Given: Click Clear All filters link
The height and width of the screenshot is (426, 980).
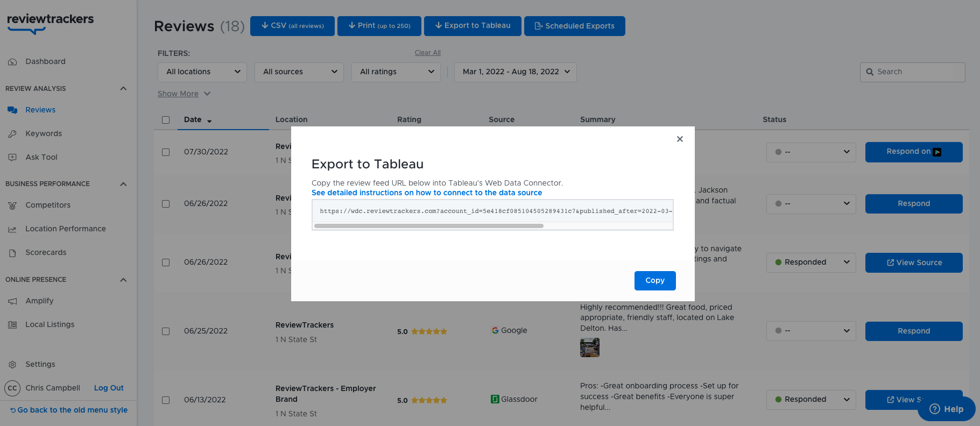Looking at the screenshot, I should pos(428,53).
